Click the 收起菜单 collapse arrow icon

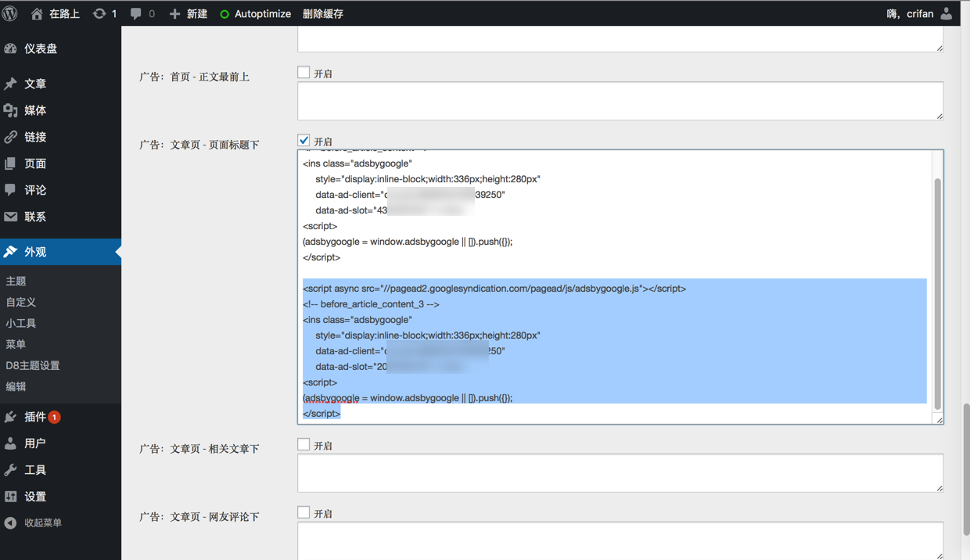tap(10, 522)
